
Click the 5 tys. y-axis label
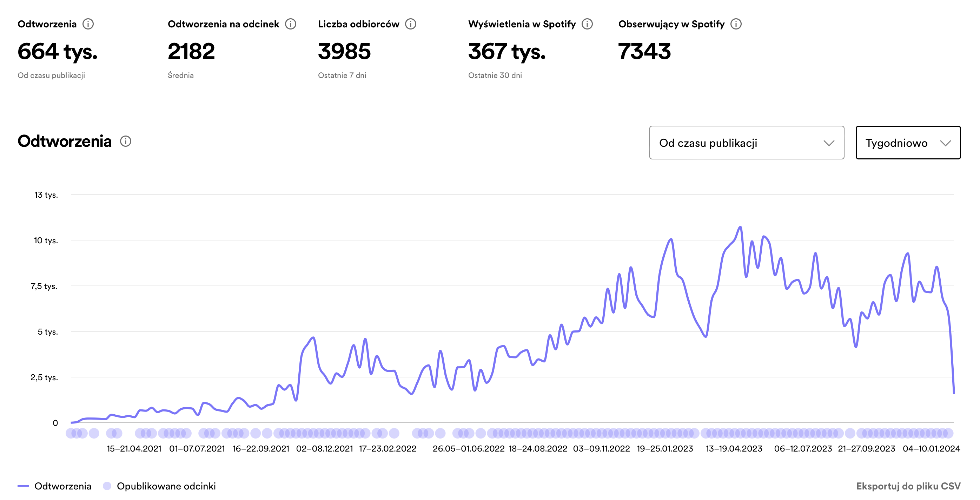47,332
